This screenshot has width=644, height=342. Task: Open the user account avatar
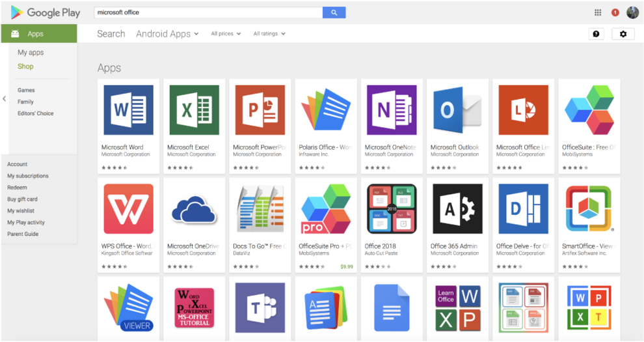(632, 12)
